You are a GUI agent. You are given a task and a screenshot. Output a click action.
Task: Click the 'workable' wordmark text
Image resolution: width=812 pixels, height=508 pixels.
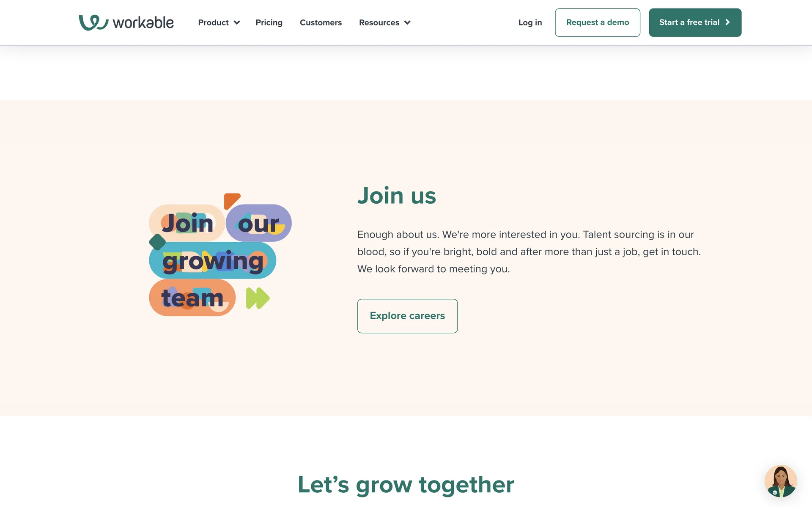pos(143,22)
